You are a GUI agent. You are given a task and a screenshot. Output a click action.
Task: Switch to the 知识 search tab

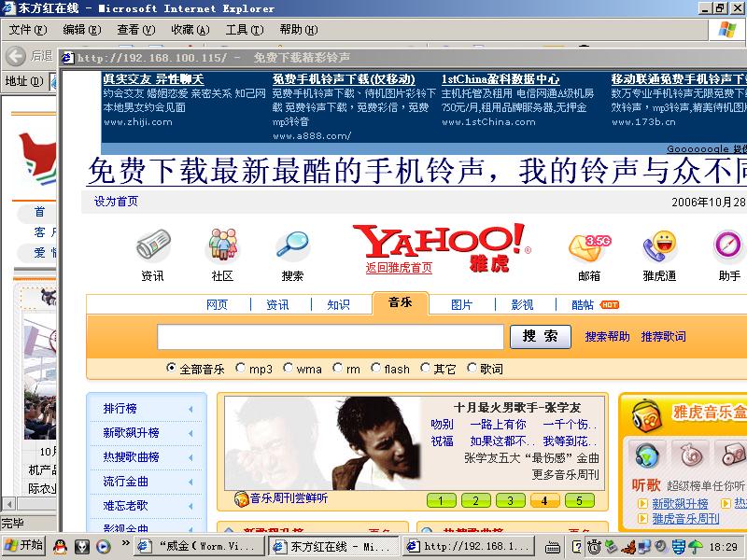pos(338,305)
